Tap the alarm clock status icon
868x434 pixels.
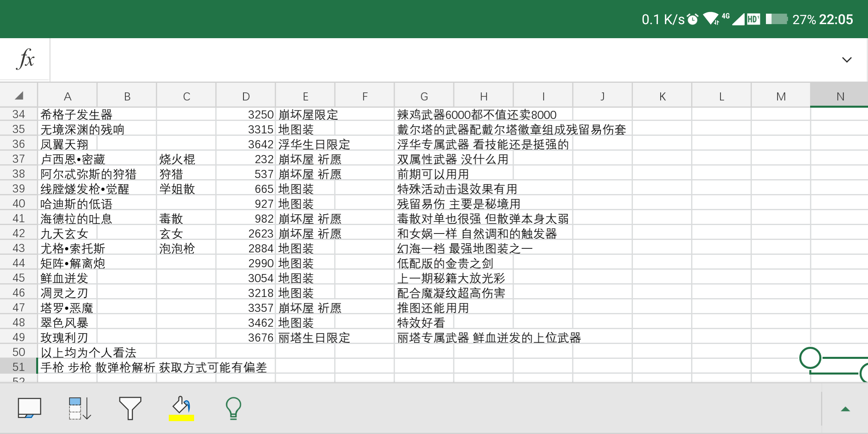coord(693,19)
